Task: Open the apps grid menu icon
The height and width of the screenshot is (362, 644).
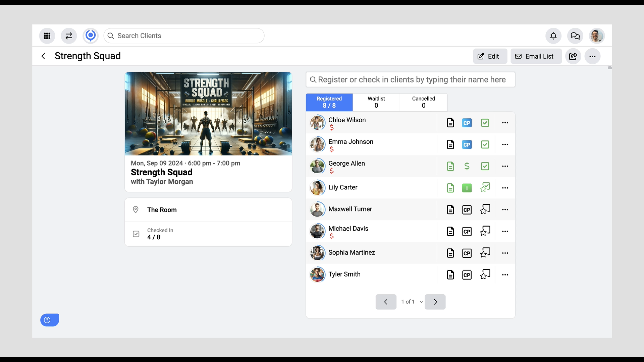Action: pos(47,36)
